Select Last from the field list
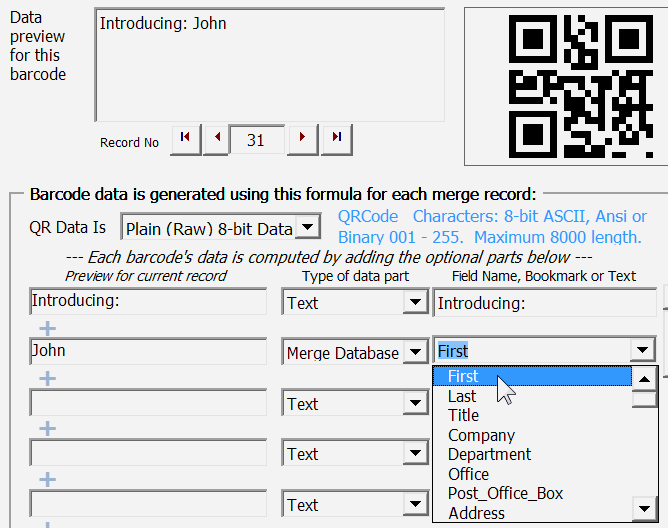 click(462, 396)
